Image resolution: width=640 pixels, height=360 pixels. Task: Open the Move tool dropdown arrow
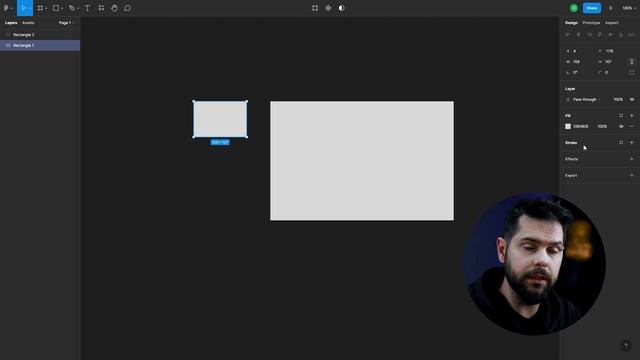tap(29, 9)
